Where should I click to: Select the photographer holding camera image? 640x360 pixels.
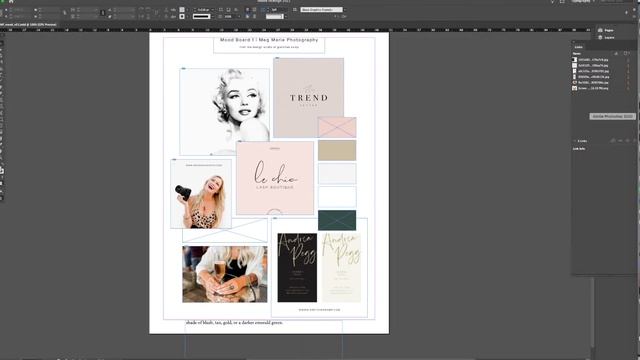click(201, 194)
